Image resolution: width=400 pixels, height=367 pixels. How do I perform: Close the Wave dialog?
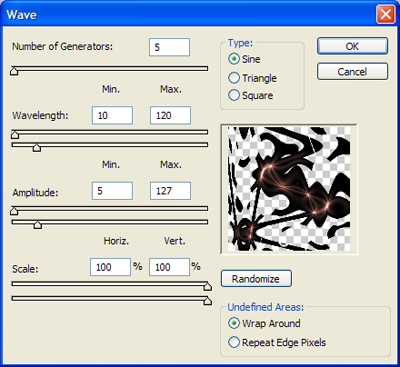click(x=386, y=15)
